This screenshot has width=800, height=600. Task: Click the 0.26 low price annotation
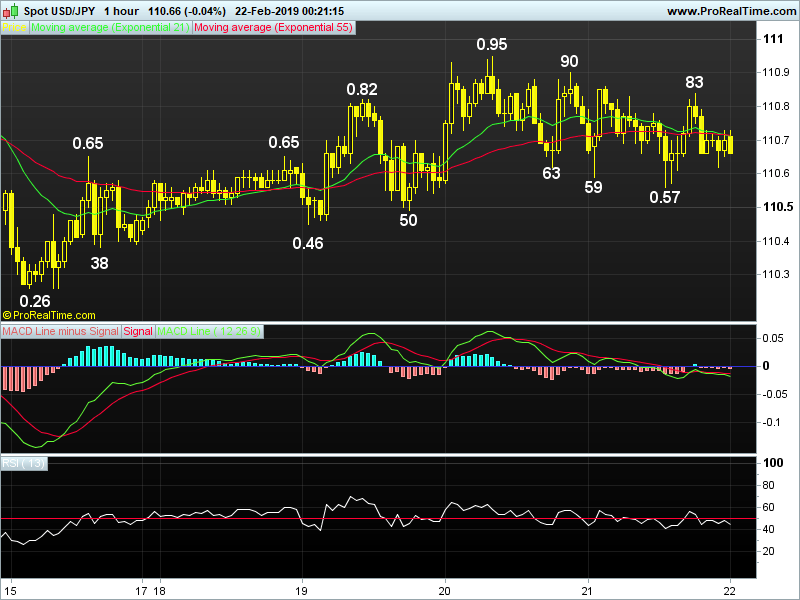point(35,300)
